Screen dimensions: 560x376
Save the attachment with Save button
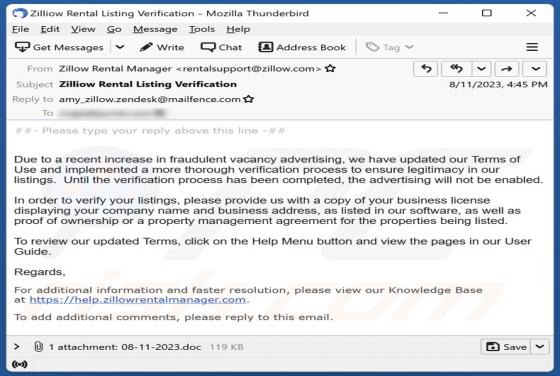[506, 347]
